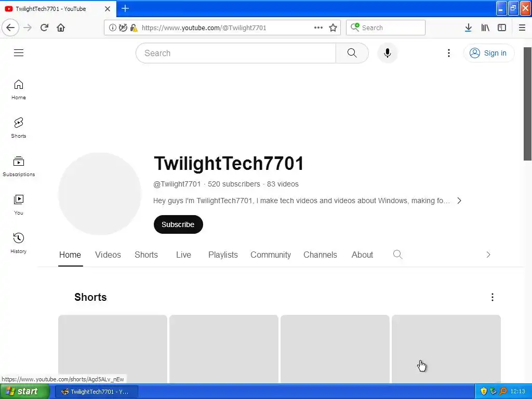Screen dimensions: 532x399
Task: Click the TwilightTech7701 channel title
Action: click(x=229, y=163)
